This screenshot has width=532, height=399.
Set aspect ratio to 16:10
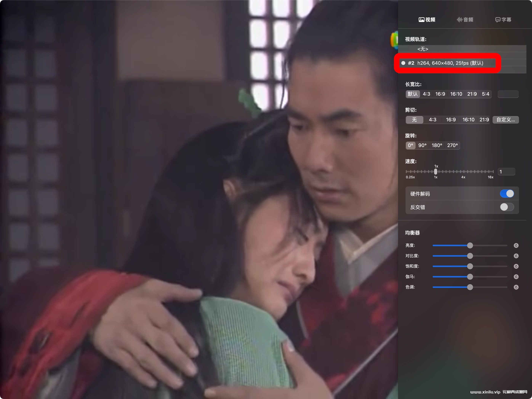click(x=456, y=94)
